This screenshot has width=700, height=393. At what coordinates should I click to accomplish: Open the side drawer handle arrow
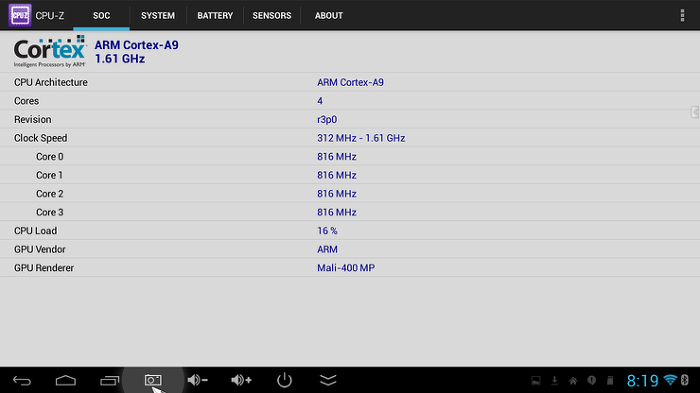tap(695, 112)
